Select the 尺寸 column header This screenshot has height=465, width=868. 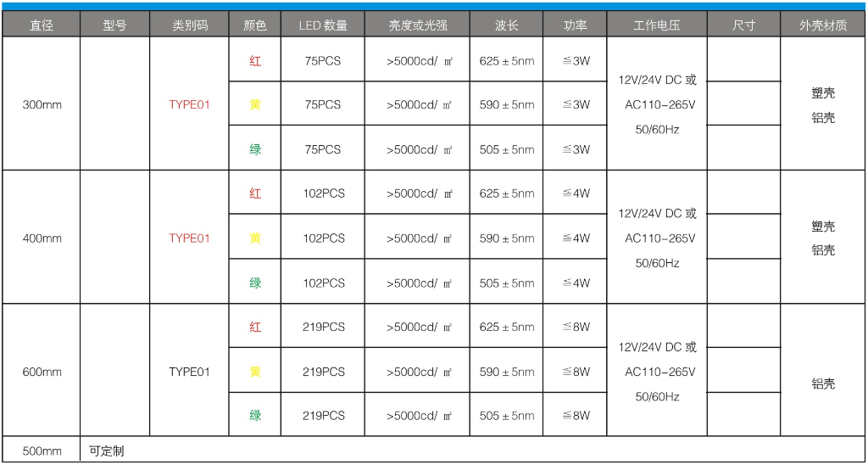(x=743, y=25)
